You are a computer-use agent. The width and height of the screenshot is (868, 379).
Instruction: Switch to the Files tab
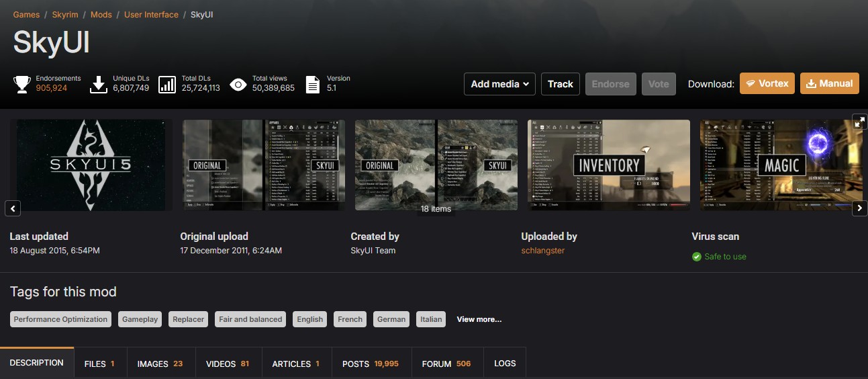click(x=99, y=364)
